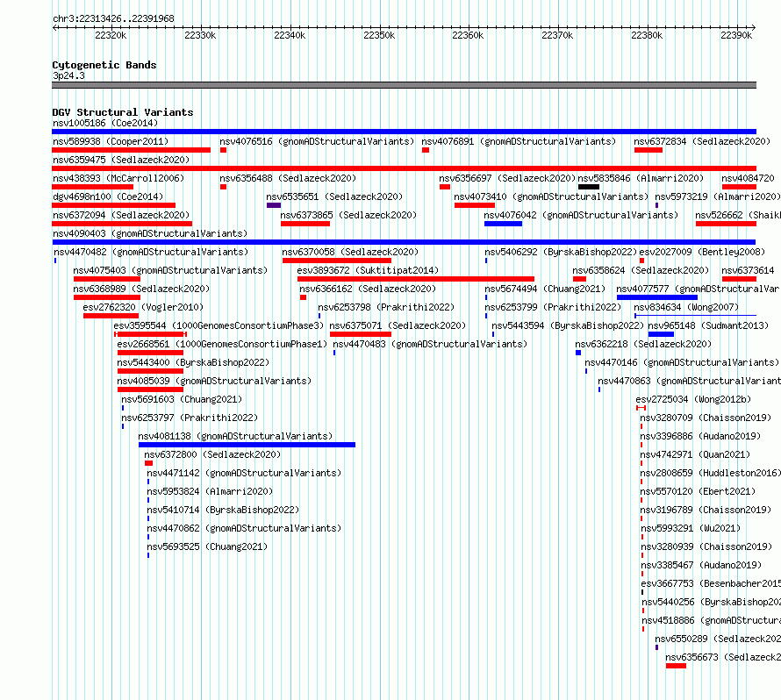Screen dimensions: 781x700
Task: Click nsv5693525 (Chuang2021) label
Action: point(207,546)
